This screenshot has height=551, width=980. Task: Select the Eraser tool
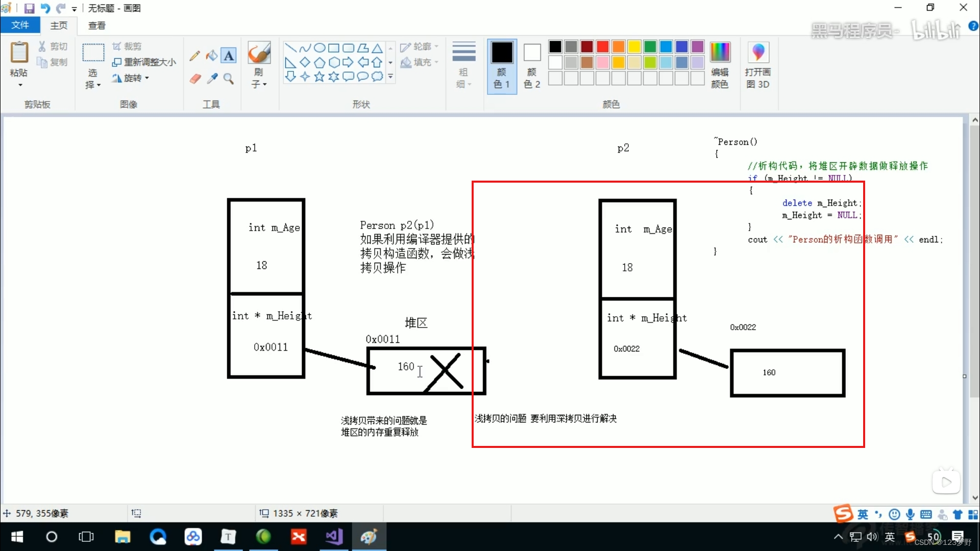pyautogui.click(x=194, y=78)
